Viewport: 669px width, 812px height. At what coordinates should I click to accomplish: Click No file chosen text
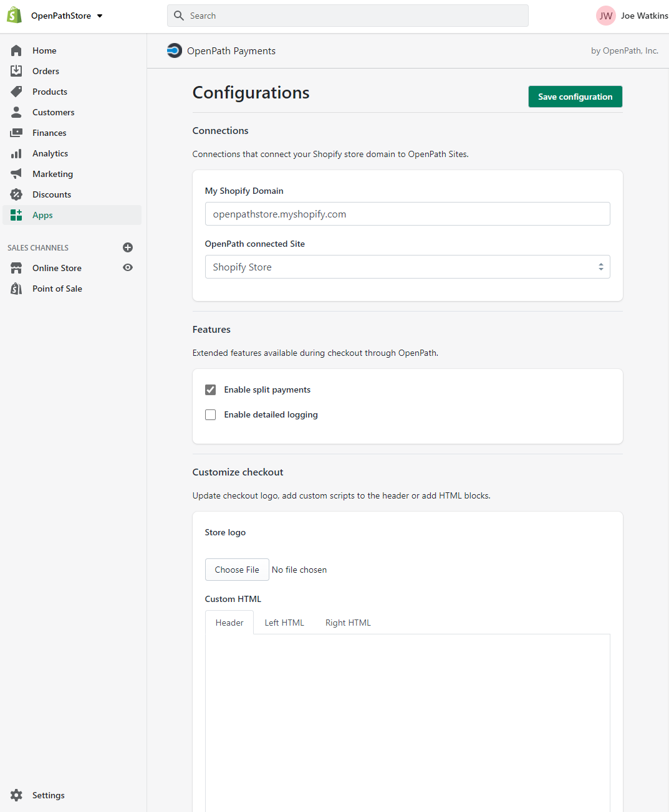[299, 570]
